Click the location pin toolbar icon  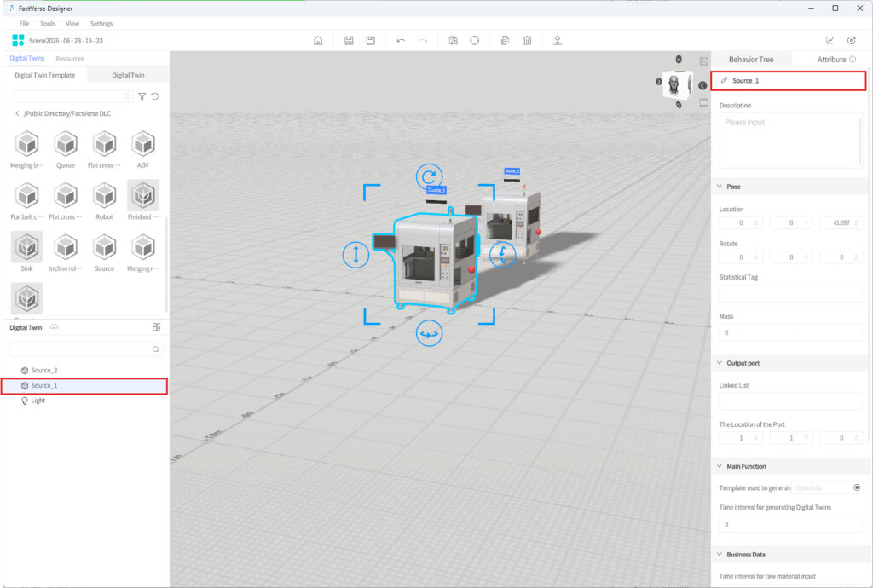coord(558,41)
